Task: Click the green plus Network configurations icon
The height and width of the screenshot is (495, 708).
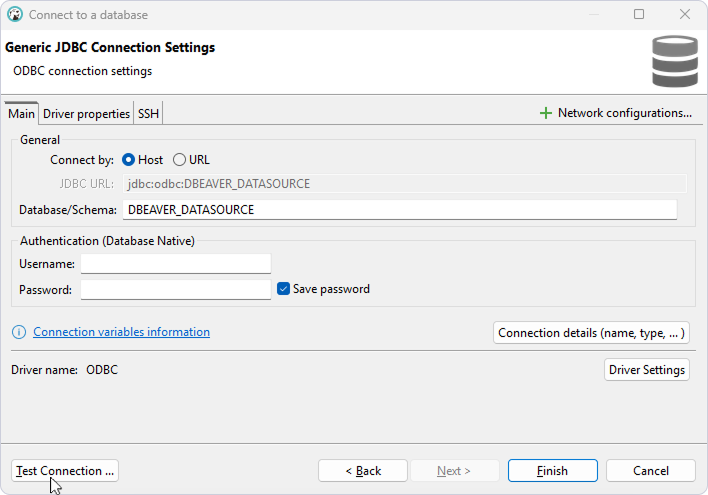Action: pyautogui.click(x=545, y=114)
